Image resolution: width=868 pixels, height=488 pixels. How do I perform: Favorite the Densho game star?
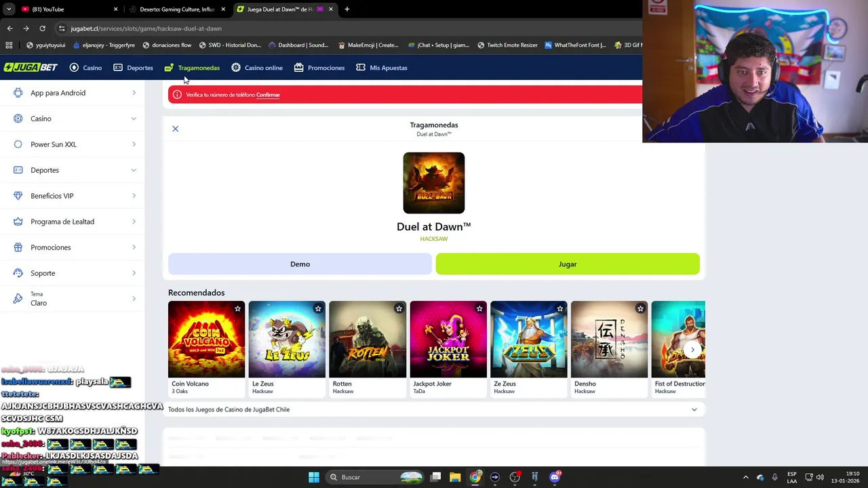640,308
